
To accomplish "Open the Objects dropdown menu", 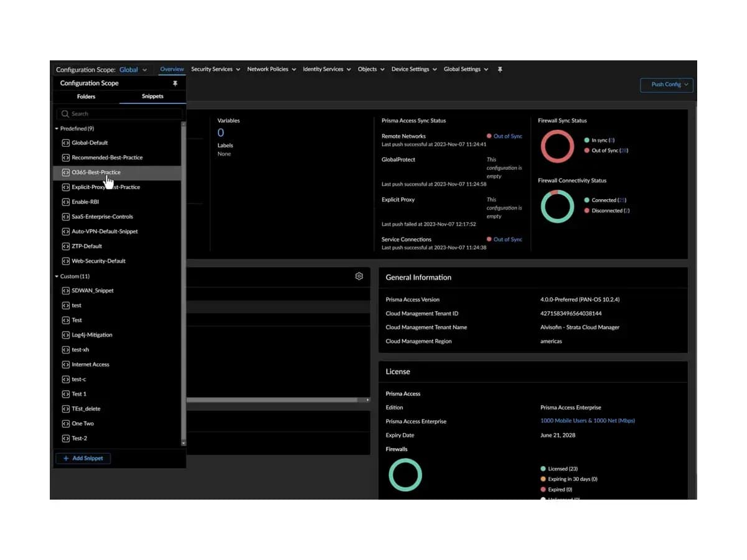I will [x=371, y=69].
